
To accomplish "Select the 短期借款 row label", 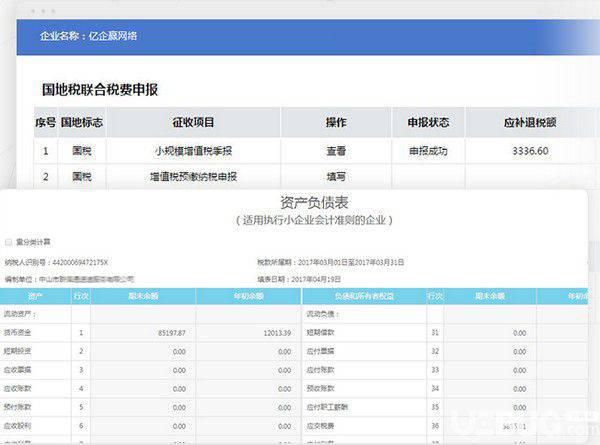I will pos(320,333).
